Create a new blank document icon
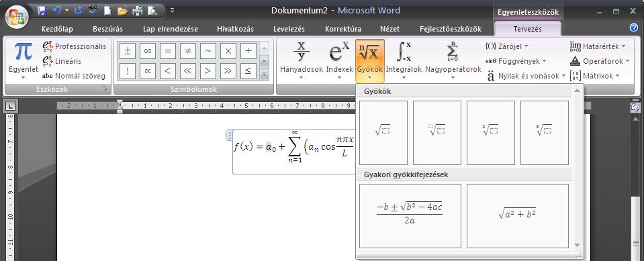Viewport: 644px width, 261px height. point(107,11)
